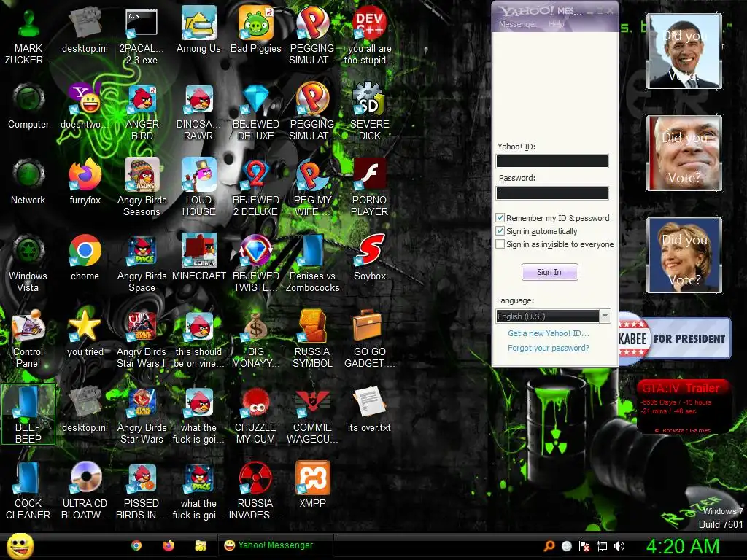
Task: Click the Hillary Did you Vote gadget
Action: 684,255
